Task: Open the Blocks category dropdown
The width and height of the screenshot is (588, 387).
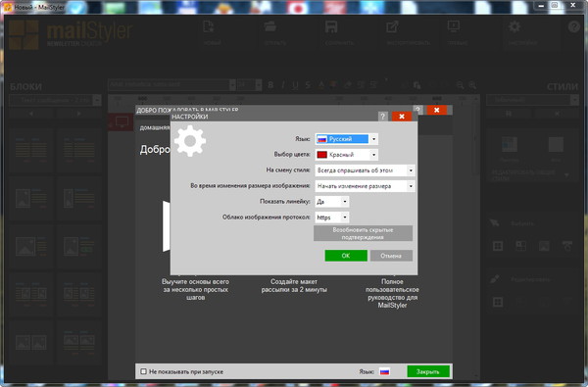Action: (55, 100)
